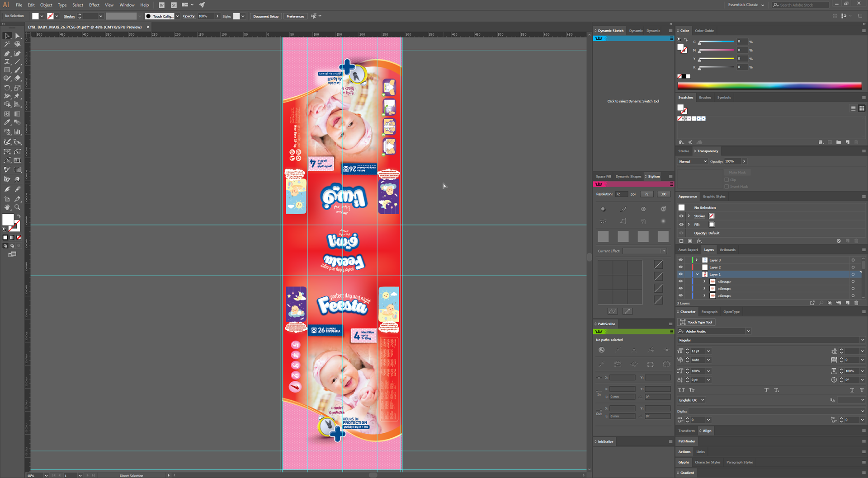Open the Effect menu
Image resolution: width=868 pixels, height=478 pixels.
click(x=94, y=5)
